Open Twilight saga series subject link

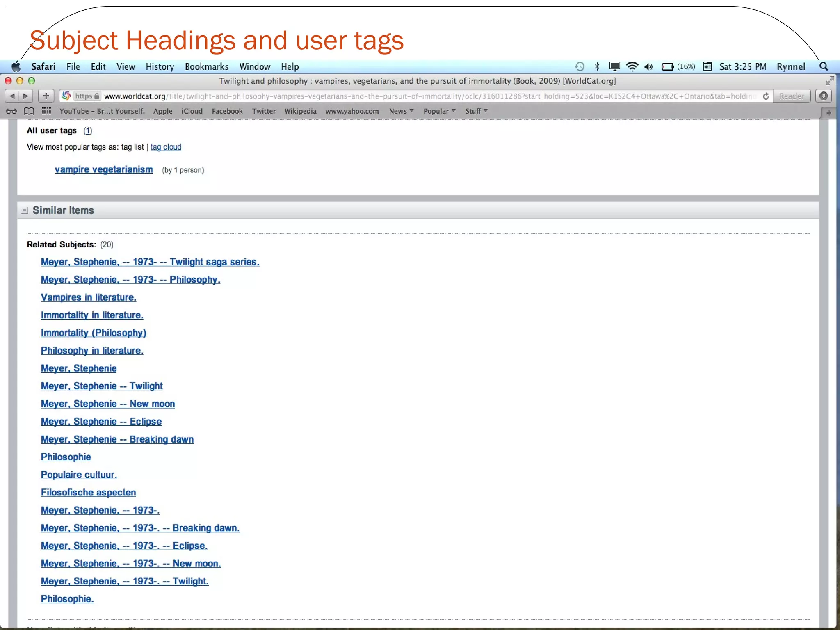pyautogui.click(x=150, y=262)
